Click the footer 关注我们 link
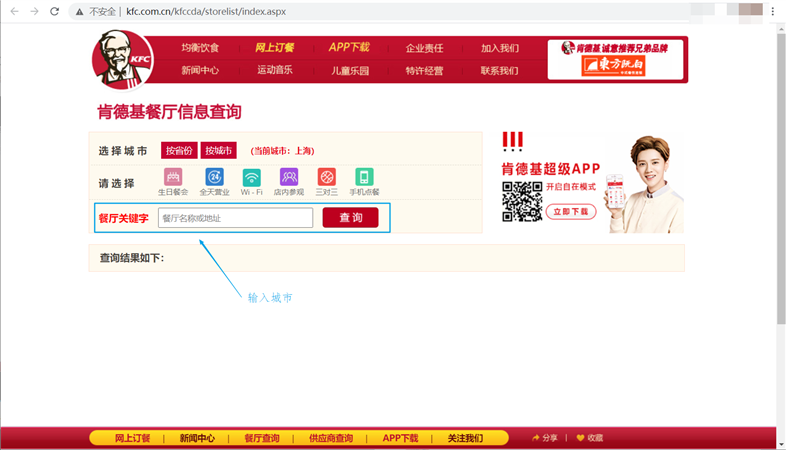Viewport: 786px width, 450px height. (x=465, y=438)
